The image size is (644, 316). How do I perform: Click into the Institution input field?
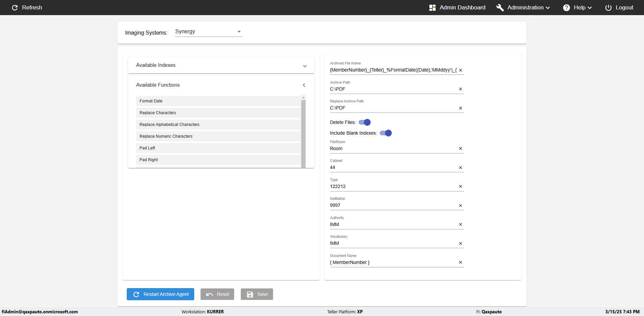pos(392,205)
